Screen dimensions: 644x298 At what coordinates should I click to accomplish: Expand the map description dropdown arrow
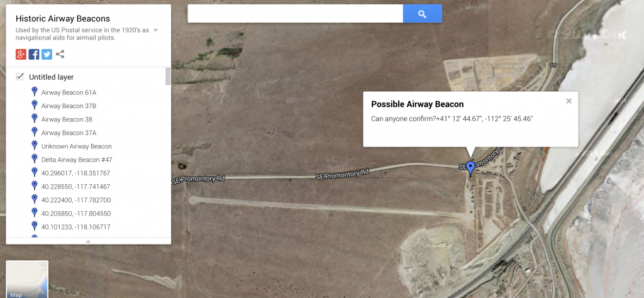pos(156,30)
